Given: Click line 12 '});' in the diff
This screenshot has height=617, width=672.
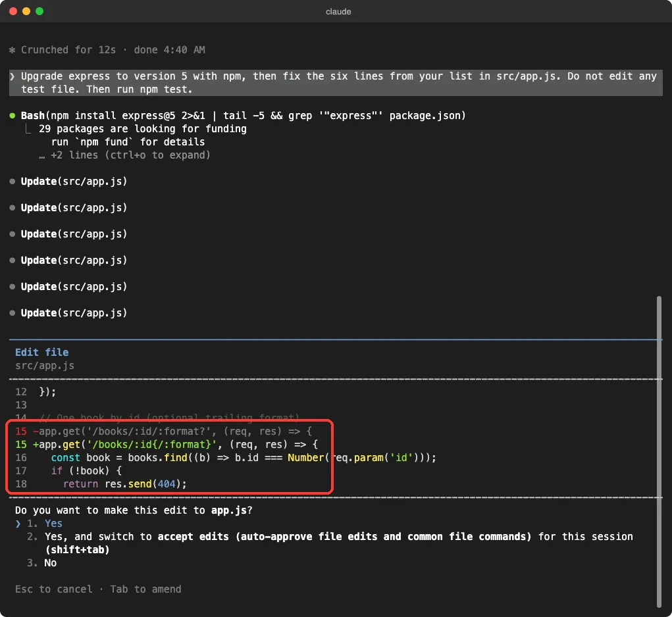Looking at the screenshot, I should (x=36, y=392).
